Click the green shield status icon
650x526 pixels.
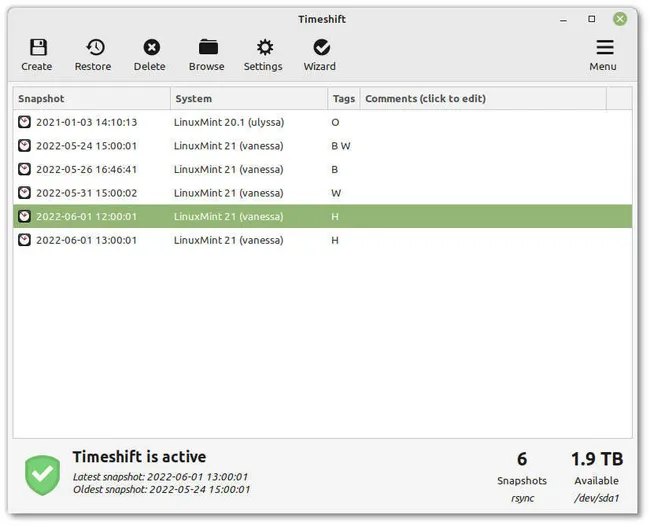(x=42, y=475)
